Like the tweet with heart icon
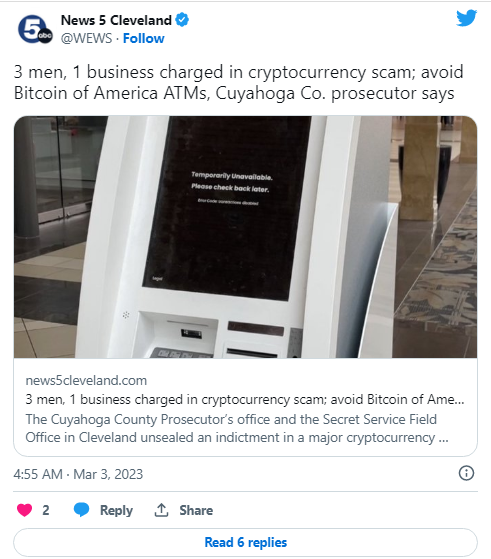The width and height of the screenshot is (491, 559). (24, 510)
